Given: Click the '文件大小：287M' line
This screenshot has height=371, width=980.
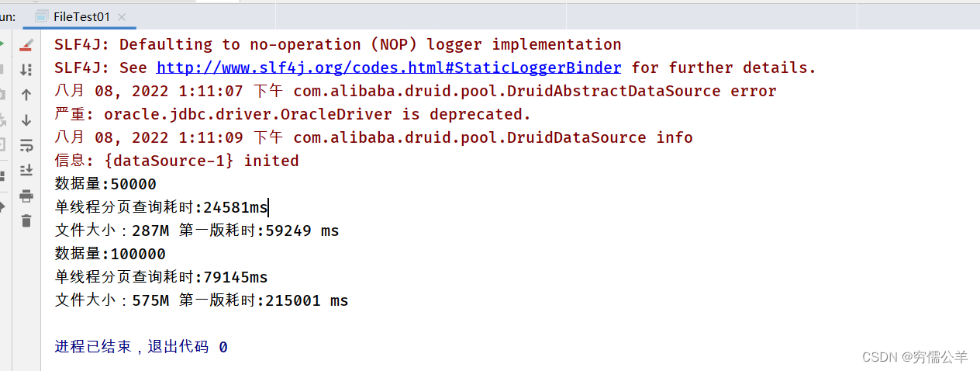Looking at the screenshot, I should 197,231.
